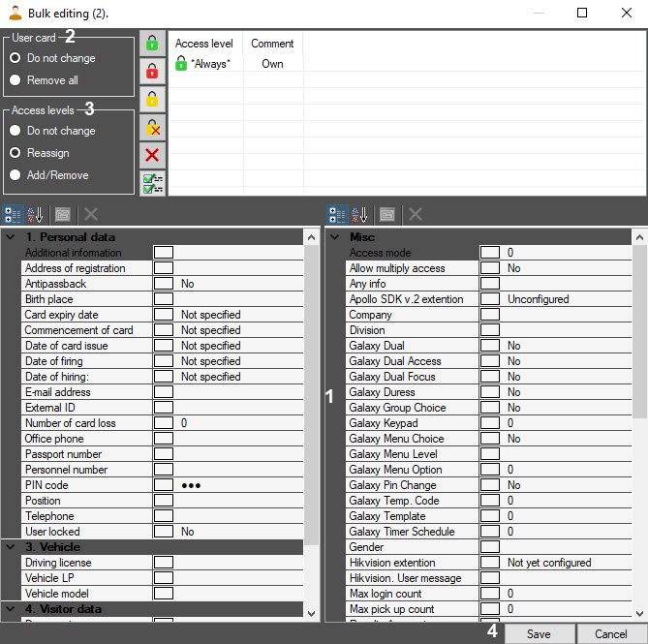This screenshot has width=648, height=644.
Task: Click the yellow lock access level button
Action: (x=152, y=99)
